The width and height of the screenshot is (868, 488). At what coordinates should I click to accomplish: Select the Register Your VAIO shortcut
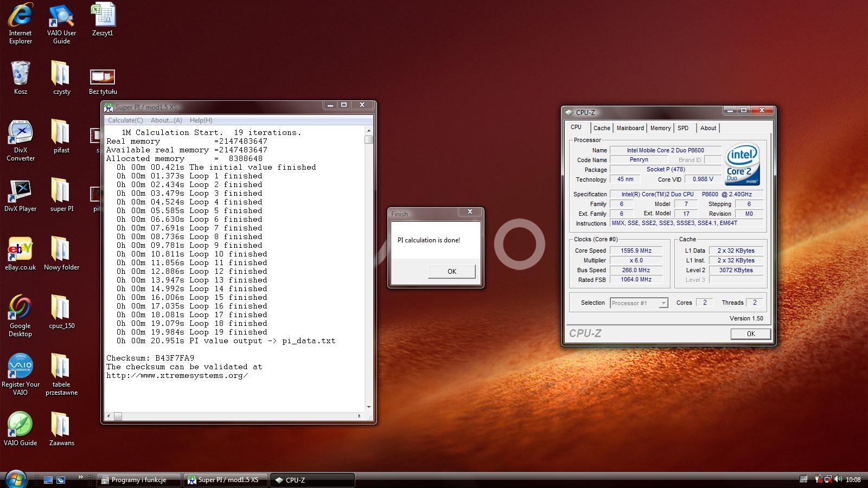[x=21, y=374]
